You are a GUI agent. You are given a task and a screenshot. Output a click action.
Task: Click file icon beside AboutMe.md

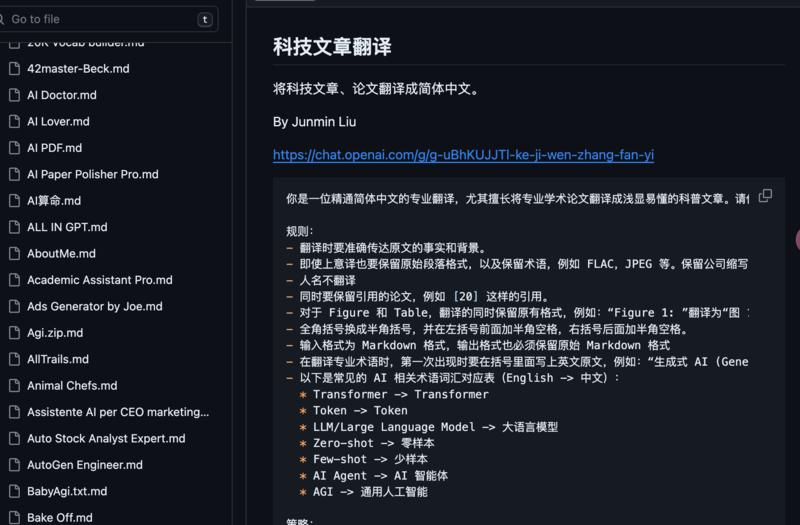point(14,254)
